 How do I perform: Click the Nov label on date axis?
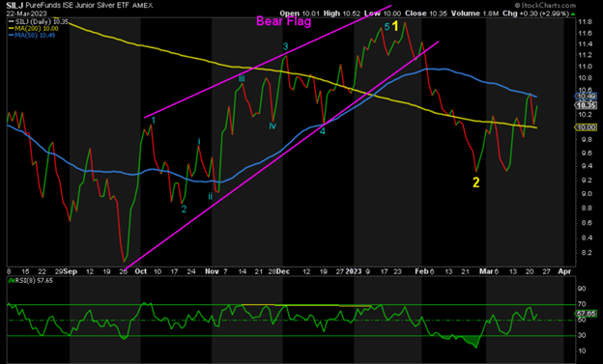coord(212,271)
